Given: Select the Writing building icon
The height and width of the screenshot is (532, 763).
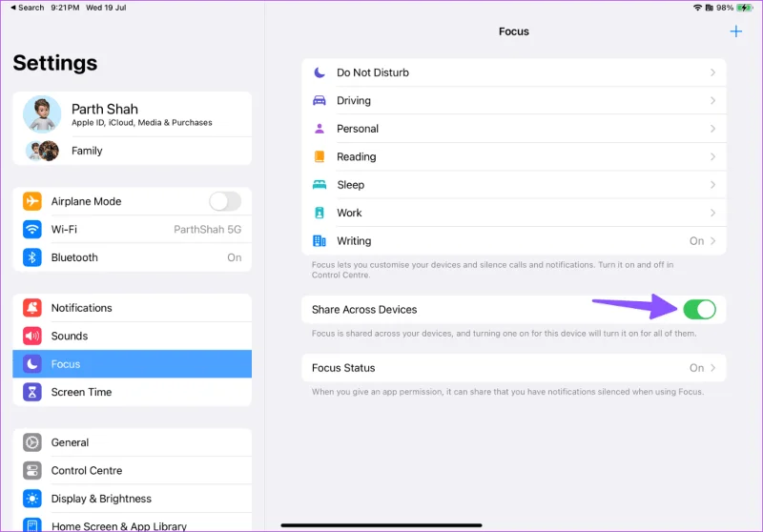Looking at the screenshot, I should tap(320, 240).
